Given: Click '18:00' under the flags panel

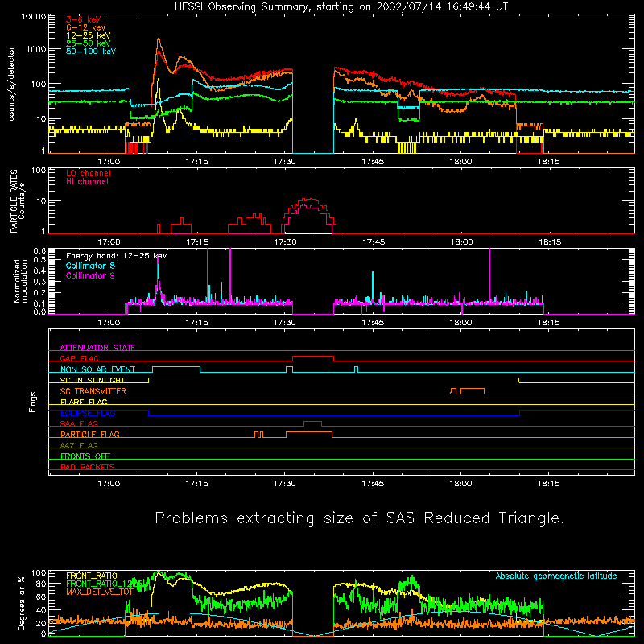Looking at the screenshot, I should pos(460,484).
